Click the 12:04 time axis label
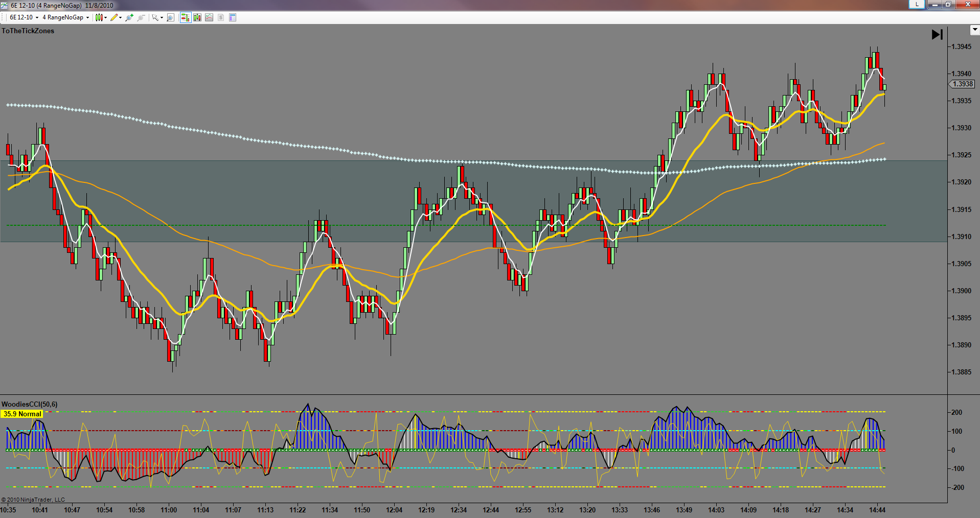 pos(394,510)
